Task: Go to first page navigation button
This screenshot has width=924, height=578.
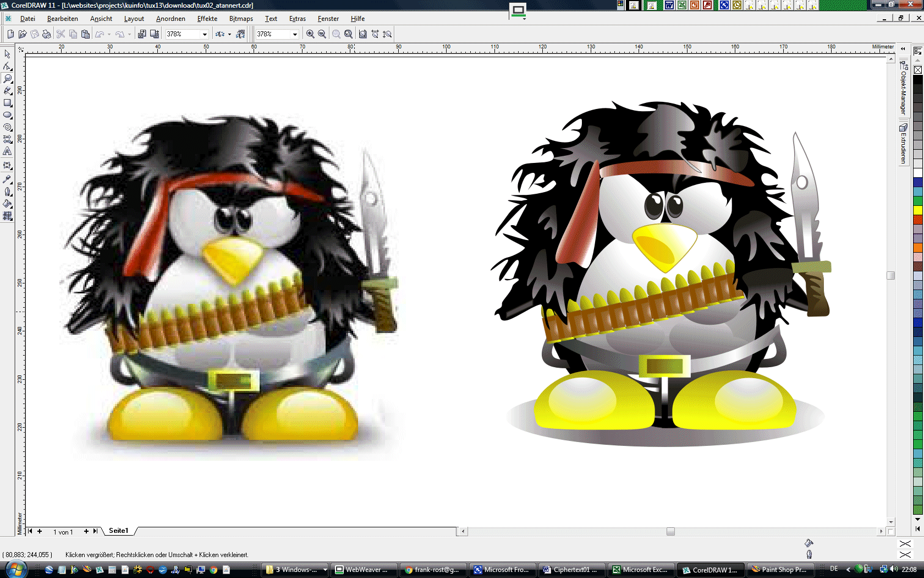Action: pyautogui.click(x=30, y=531)
